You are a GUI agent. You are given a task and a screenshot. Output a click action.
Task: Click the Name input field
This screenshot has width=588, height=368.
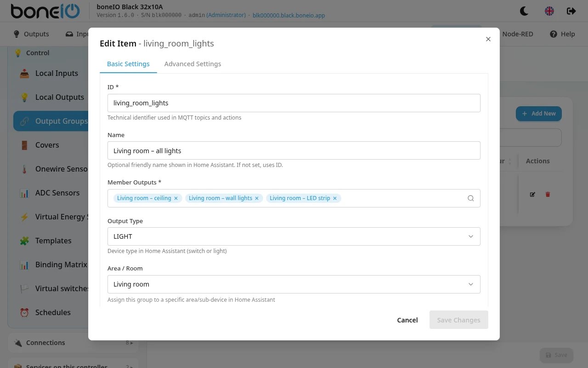(294, 150)
